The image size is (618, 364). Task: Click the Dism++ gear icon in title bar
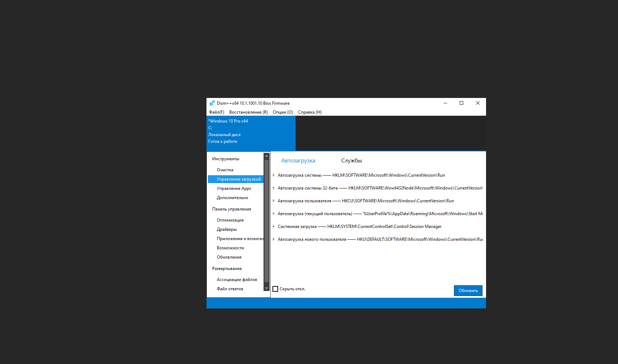click(212, 103)
